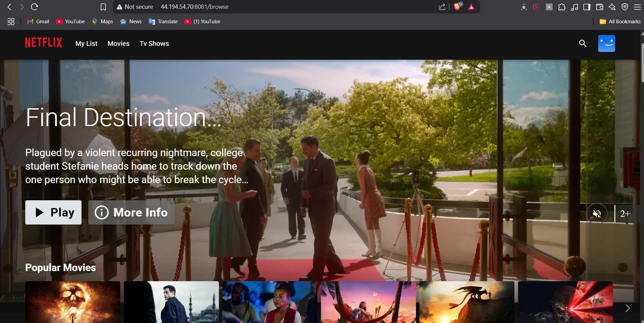
Task: Open the browser music playlist icon
Action: click(575, 7)
